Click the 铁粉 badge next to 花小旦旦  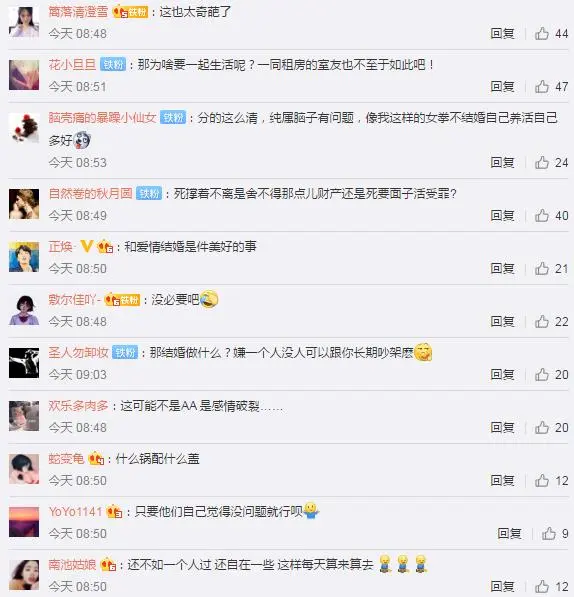click(x=113, y=64)
